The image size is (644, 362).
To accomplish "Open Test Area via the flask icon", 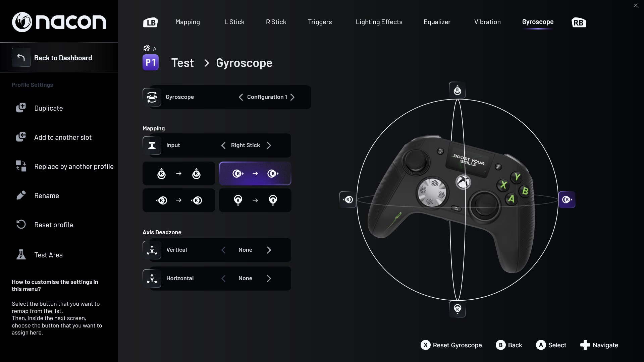I will (21, 254).
